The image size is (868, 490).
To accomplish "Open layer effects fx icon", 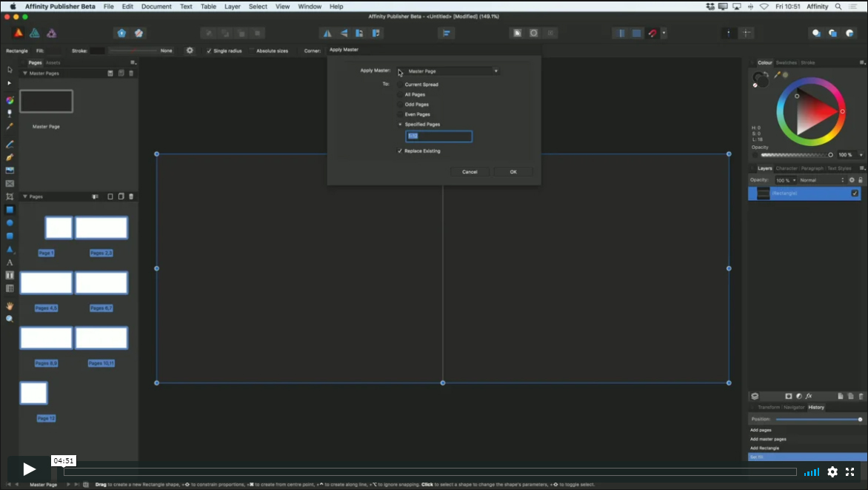I will tap(809, 396).
